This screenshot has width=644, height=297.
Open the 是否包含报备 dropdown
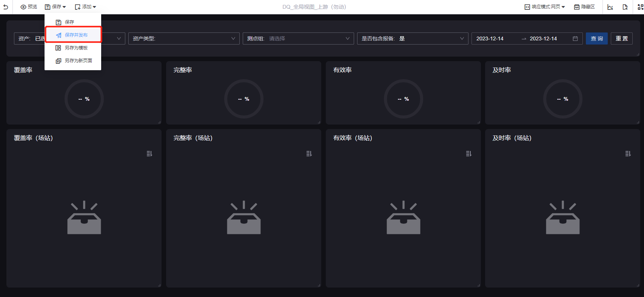click(413, 38)
